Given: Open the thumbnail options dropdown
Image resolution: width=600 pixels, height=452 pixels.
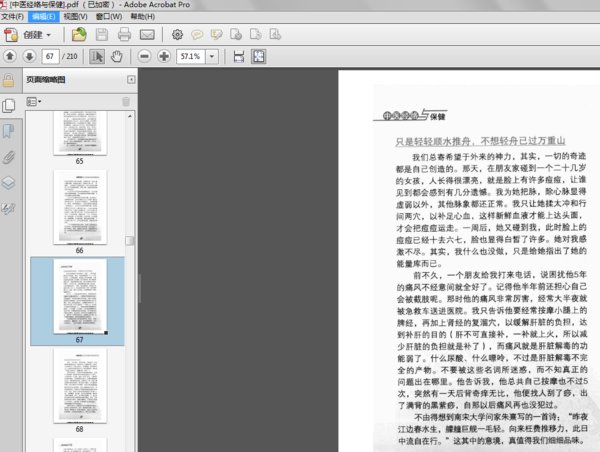Looking at the screenshot, I should (34, 102).
